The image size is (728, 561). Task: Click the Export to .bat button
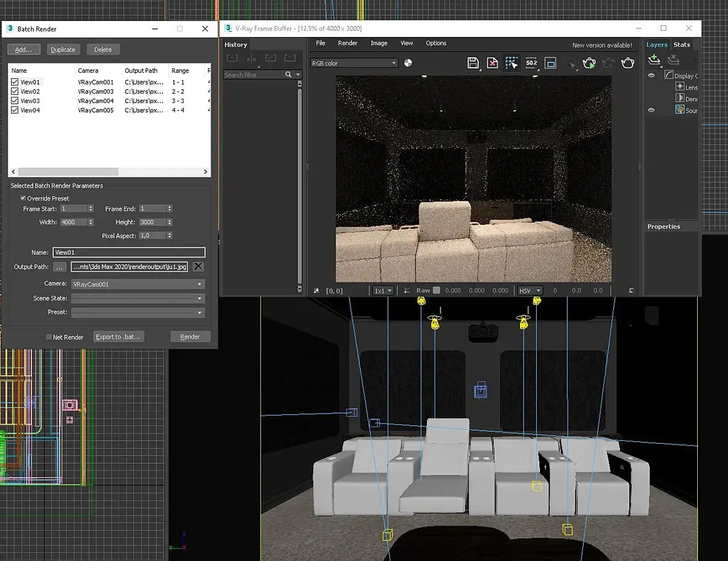coord(118,337)
